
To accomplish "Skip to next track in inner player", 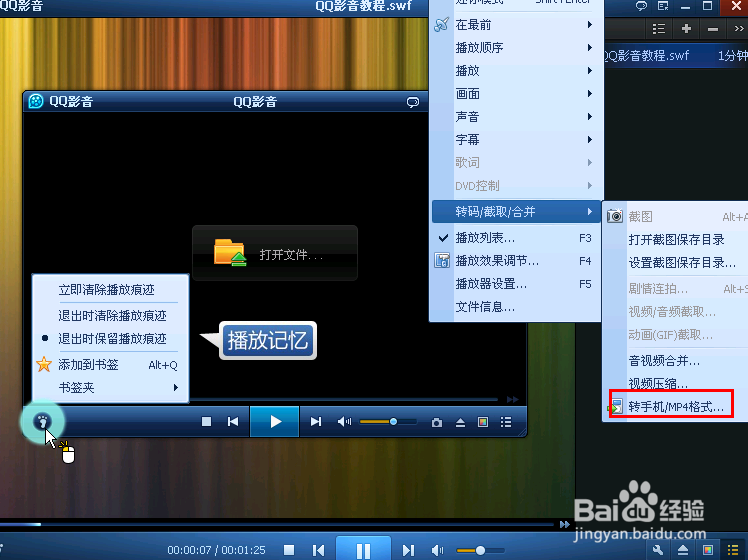I will click(316, 422).
